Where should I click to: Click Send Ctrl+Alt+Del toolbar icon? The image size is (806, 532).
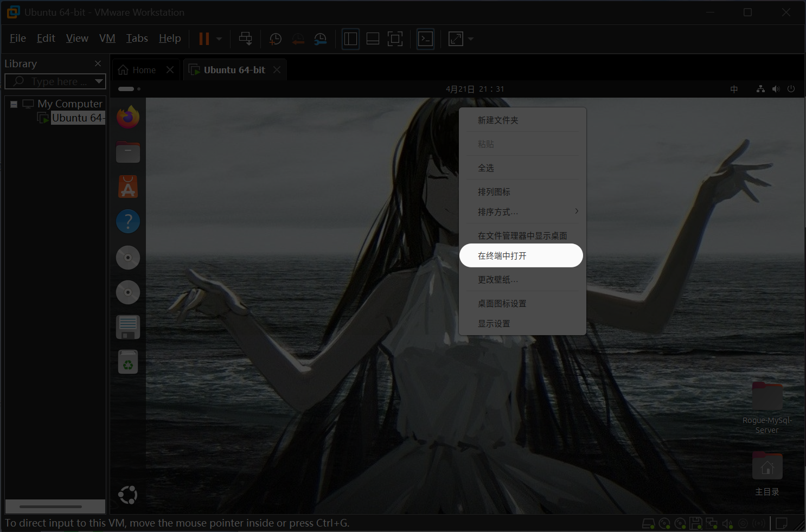click(x=245, y=39)
